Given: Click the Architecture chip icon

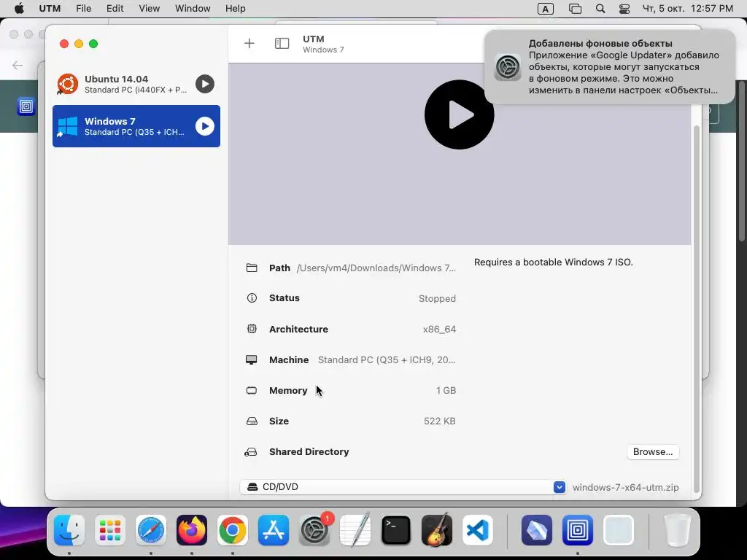Looking at the screenshot, I should pyautogui.click(x=252, y=329).
